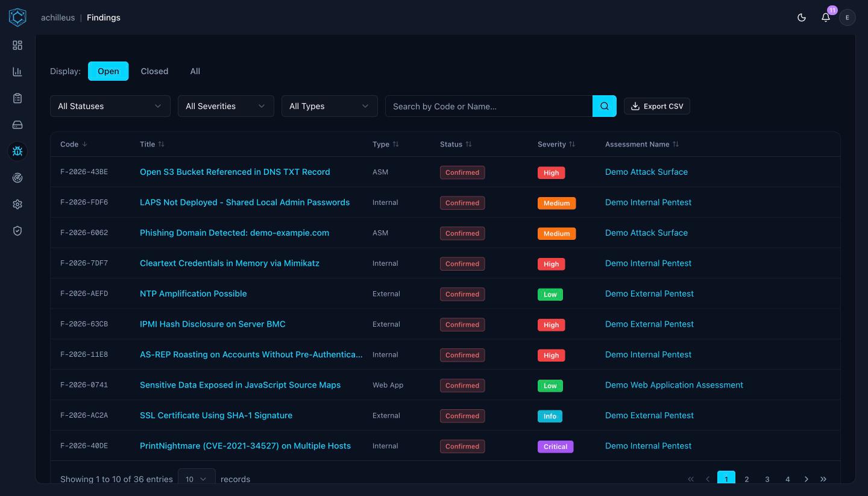The image size is (868, 496).
Task: Open the radar target sidebar icon
Action: pos(17,178)
